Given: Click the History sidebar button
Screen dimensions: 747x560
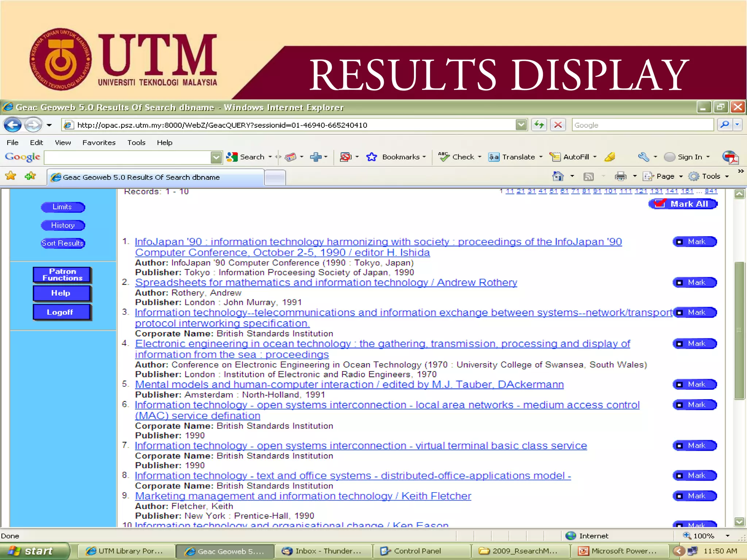Looking at the screenshot, I should (63, 225).
